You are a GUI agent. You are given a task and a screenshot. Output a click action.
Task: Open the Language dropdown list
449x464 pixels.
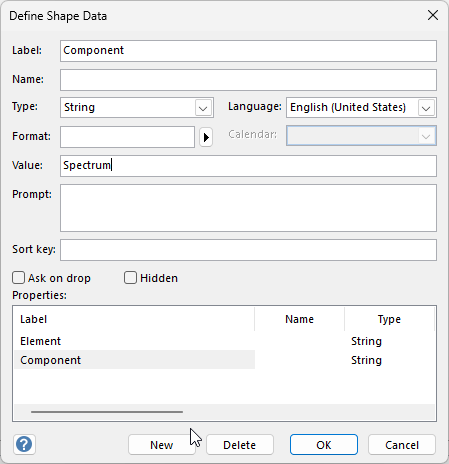(x=426, y=108)
